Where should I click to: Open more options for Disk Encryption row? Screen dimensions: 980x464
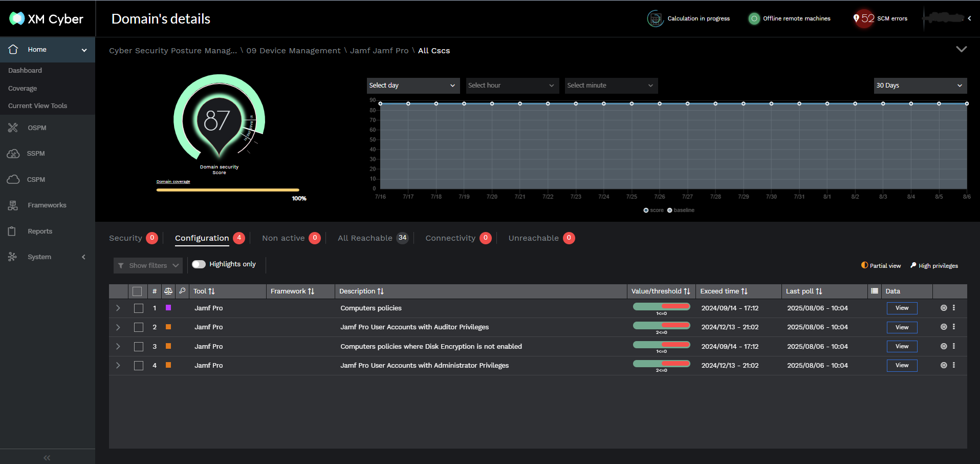point(954,346)
